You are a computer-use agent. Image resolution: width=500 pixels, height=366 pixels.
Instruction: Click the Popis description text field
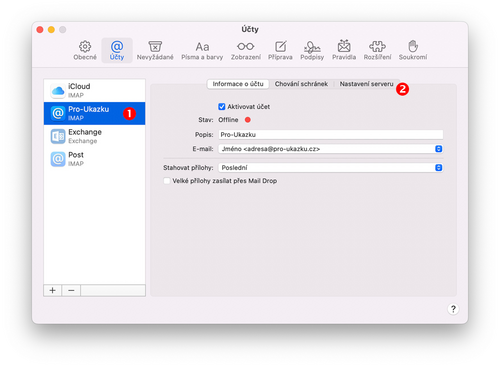point(331,135)
